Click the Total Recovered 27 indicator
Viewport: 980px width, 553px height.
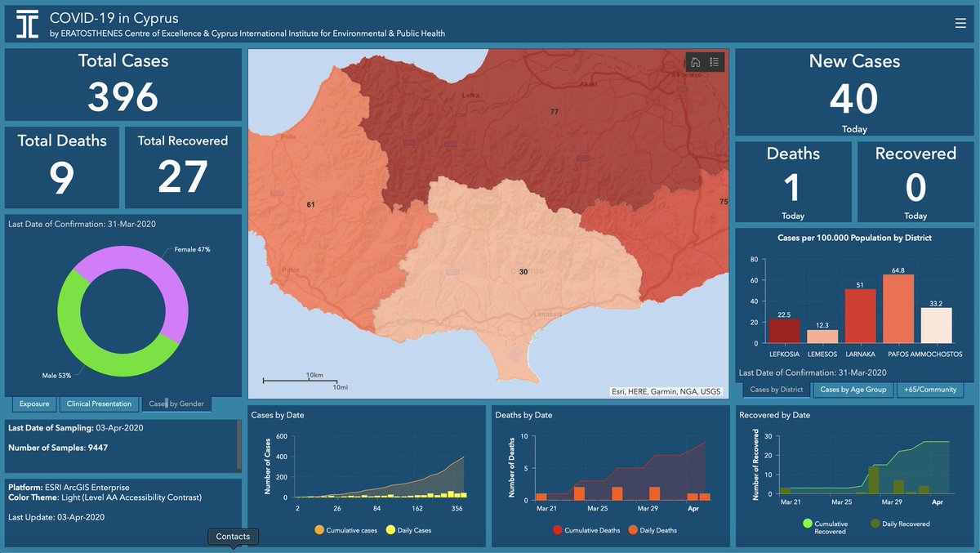tap(183, 167)
